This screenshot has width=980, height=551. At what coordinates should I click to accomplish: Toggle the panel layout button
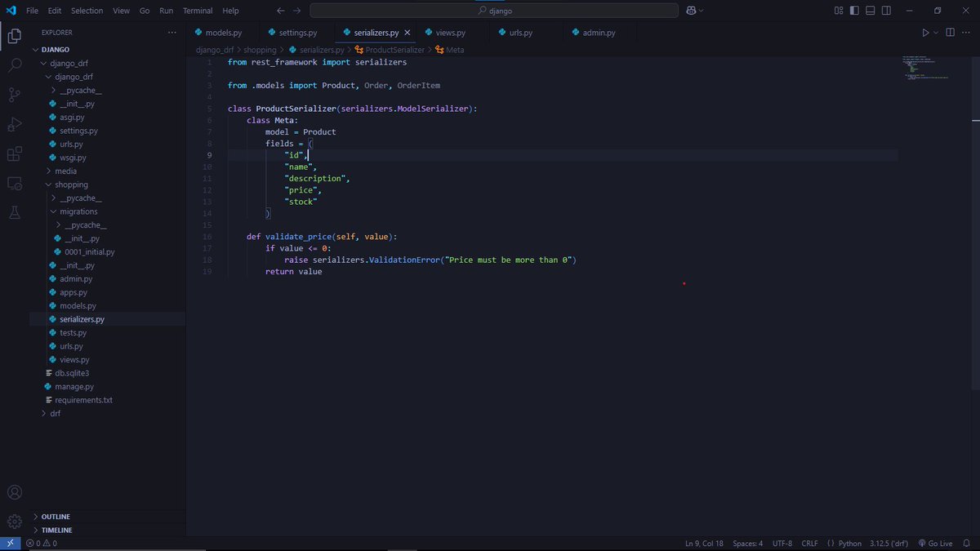[871, 11]
